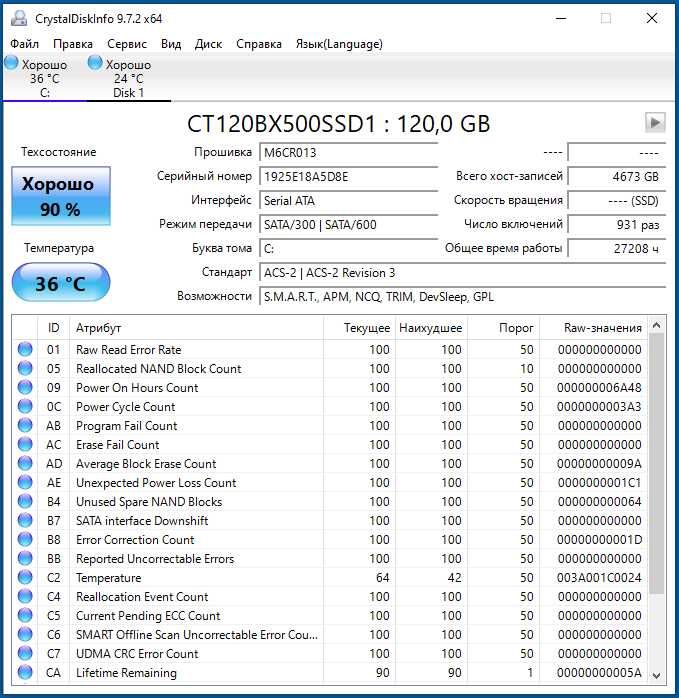Open the Сервис menu
The width and height of the screenshot is (679, 698).
click(127, 44)
